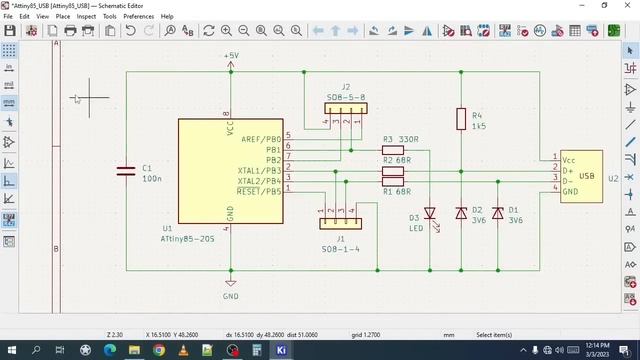Select the Highlight Net tool
This screenshot has width=640, height=360.
(630, 68)
